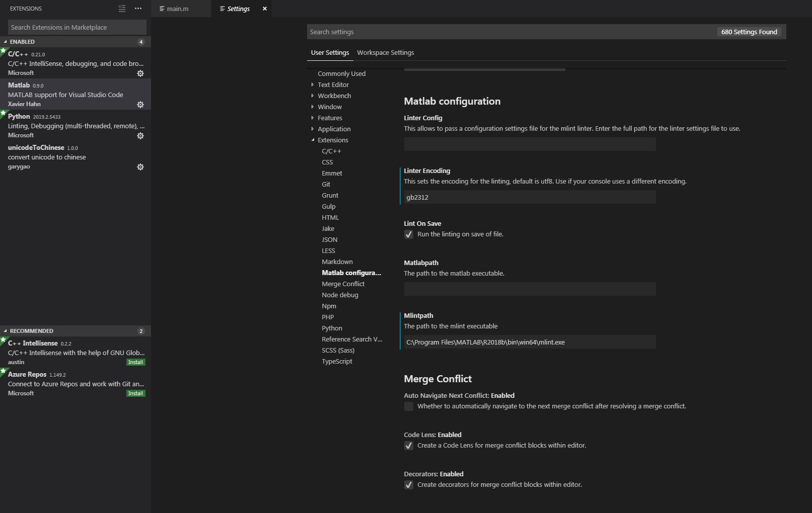The height and width of the screenshot is (513, 812).
Task: Install the C++ Intellisense extension
Action: (x=135, y=362)
